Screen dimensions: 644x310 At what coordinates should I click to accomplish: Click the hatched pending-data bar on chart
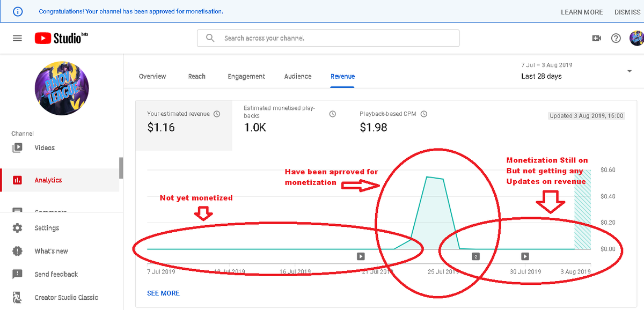(x=582, y=209)
